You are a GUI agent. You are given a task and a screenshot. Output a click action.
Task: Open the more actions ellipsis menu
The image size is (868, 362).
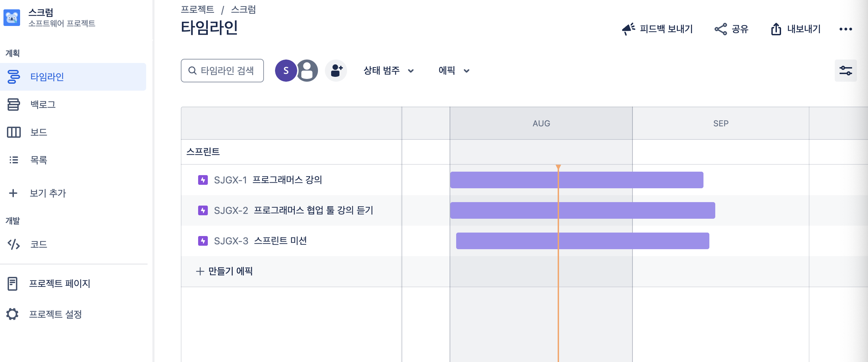pos(845,29)
